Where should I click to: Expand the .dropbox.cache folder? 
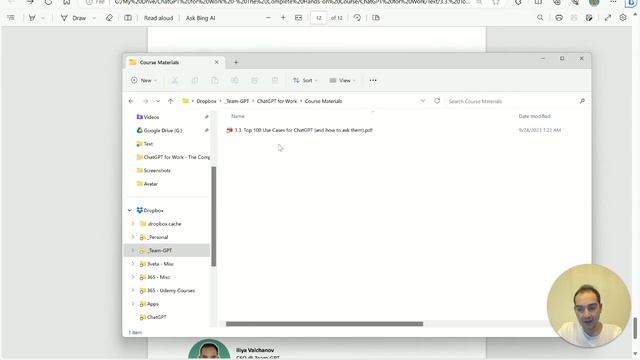pos(133,224)
